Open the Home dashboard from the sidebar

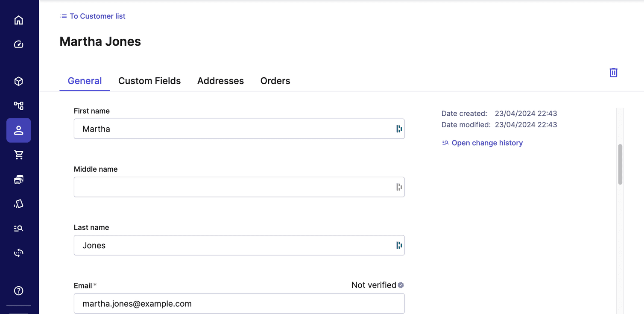[18, 20]
